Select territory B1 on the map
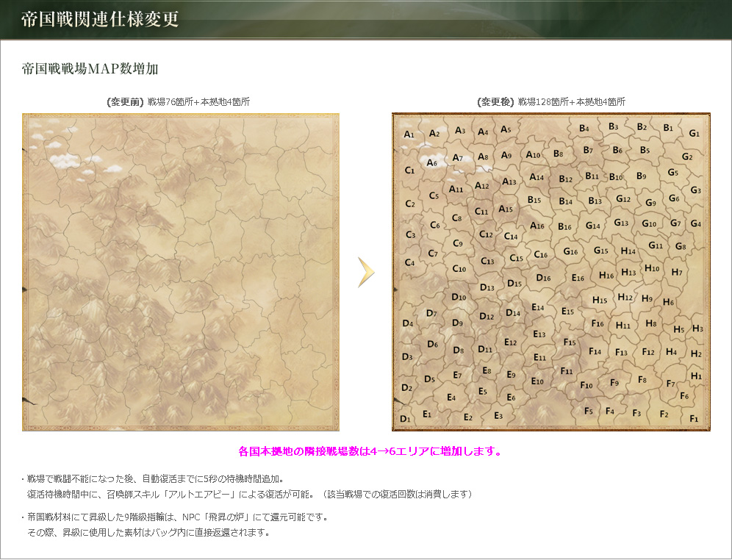Viewport: 732px width, 560px height. (668, 127)
